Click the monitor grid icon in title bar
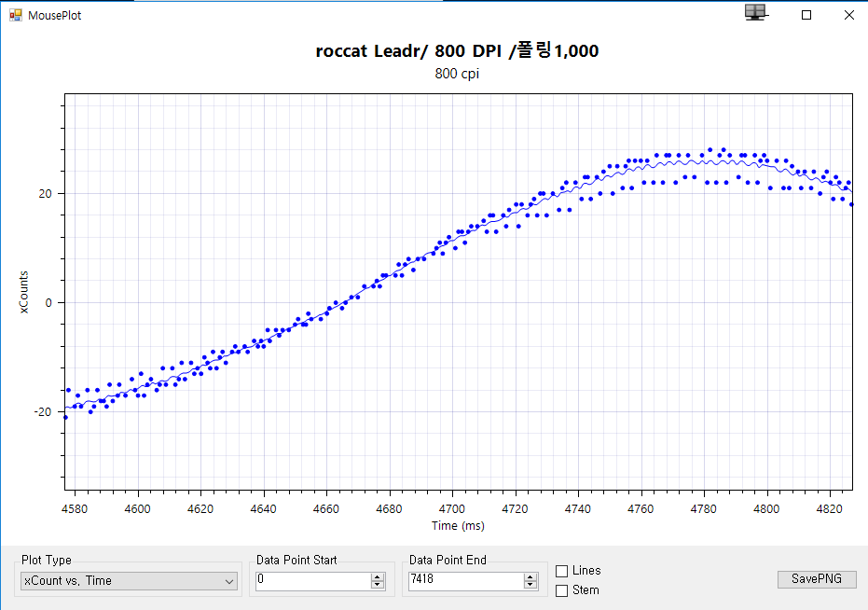Viewport: 868px width, 610px height. click(x=755, y=12)
